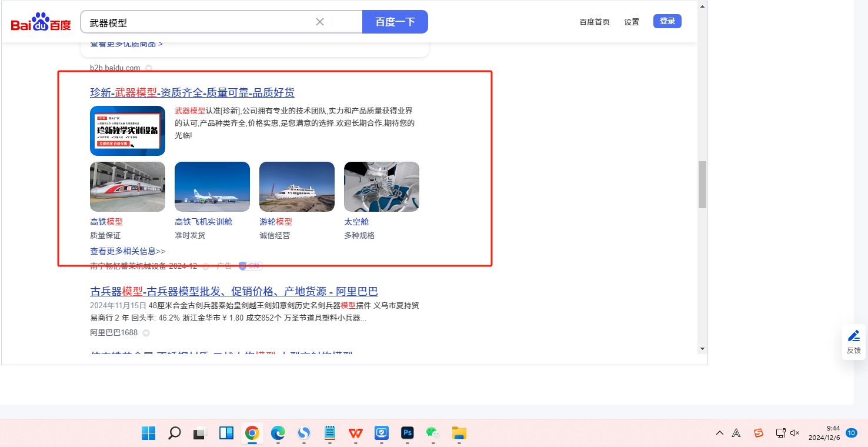
Task: Click the 高铁飞机实训舱 text link
Action: click(x=203, y=222)
